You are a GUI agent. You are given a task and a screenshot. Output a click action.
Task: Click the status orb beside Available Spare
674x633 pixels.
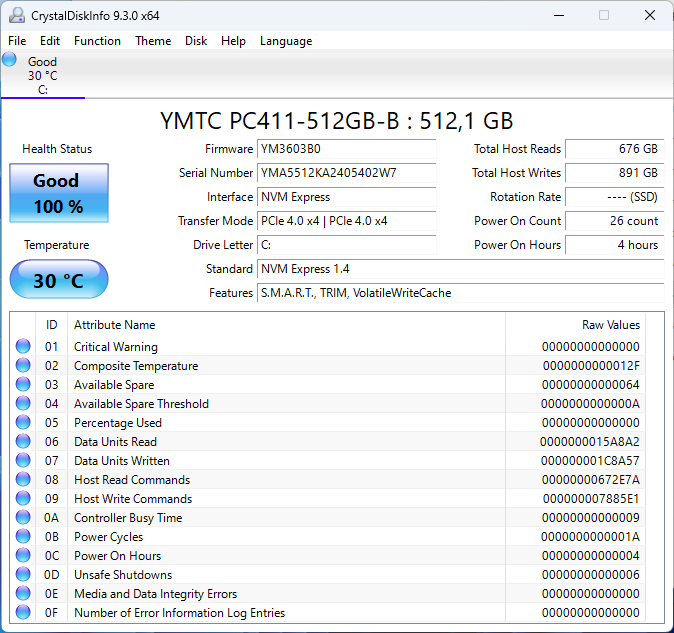[23, 385]
